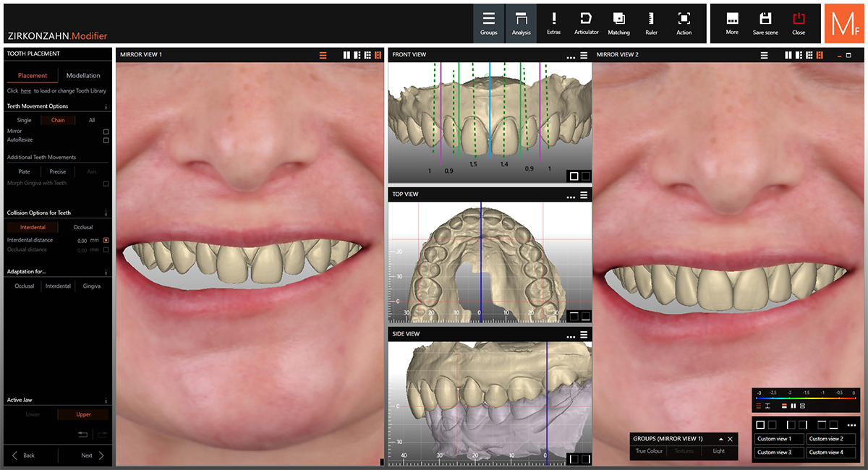Click the color distance scale bar

pos(805,398)
